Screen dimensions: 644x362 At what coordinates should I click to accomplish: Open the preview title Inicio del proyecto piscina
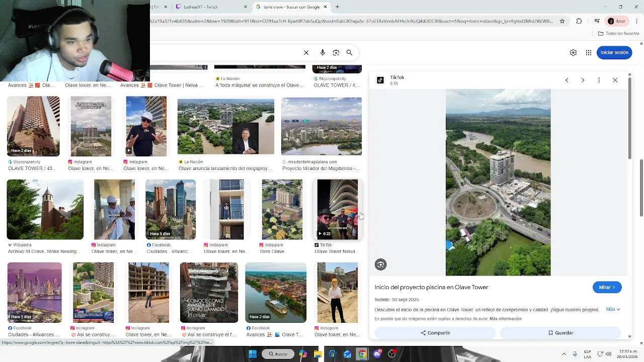(x=431, y=287)
